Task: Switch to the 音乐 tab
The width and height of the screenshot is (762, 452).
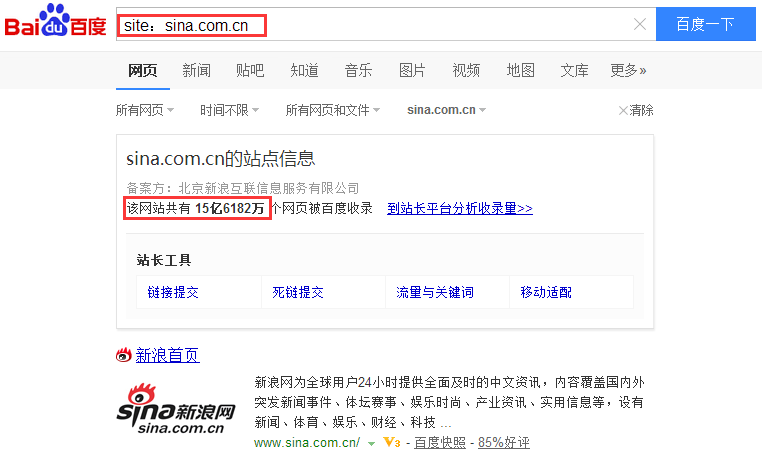Action: pos(358,70)
